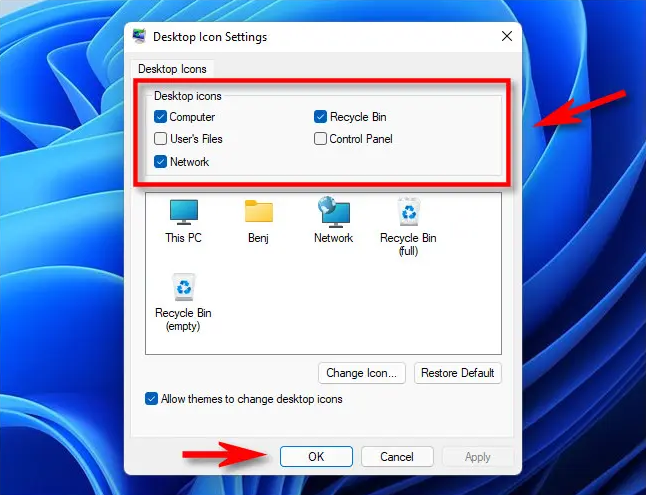The image size is (646, 495).
Task: Toggle Allow themes to change desktop icons
Action: (x=151, y=399)
